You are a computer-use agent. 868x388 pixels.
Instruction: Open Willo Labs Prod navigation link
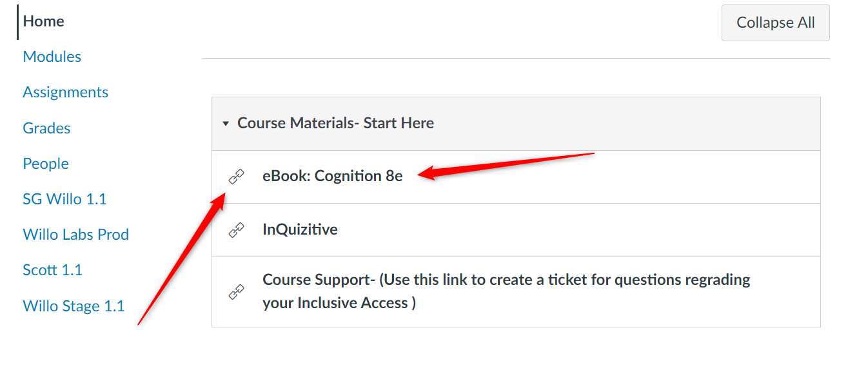[x=75, y=235]
